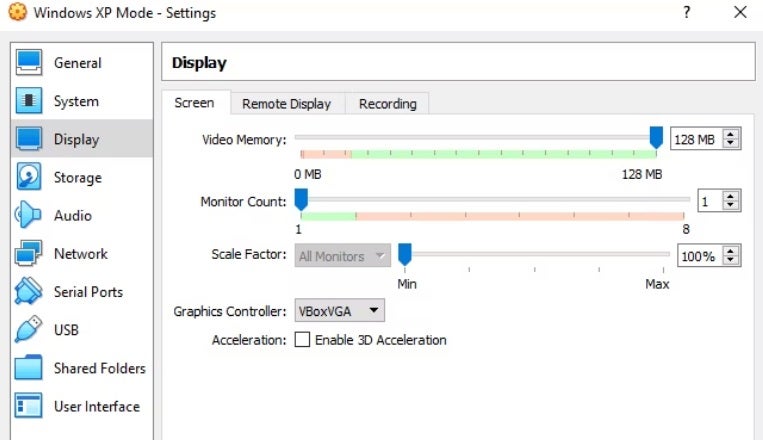This screenshot has width=763, height=440.
Task: Click the monitor count value field
Action: pyautogui.click(x=710, y=201)
